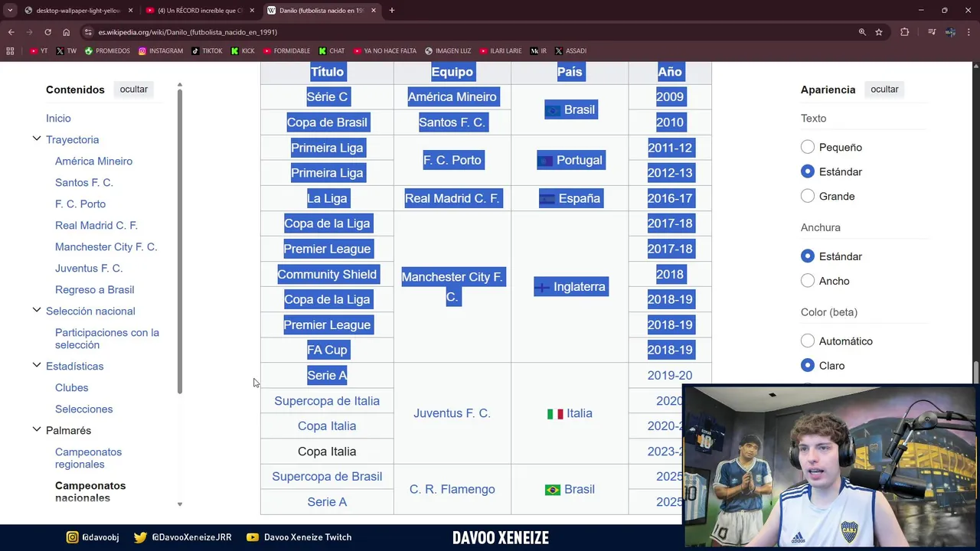Open the browser profile avatar

tap(950, 32)
